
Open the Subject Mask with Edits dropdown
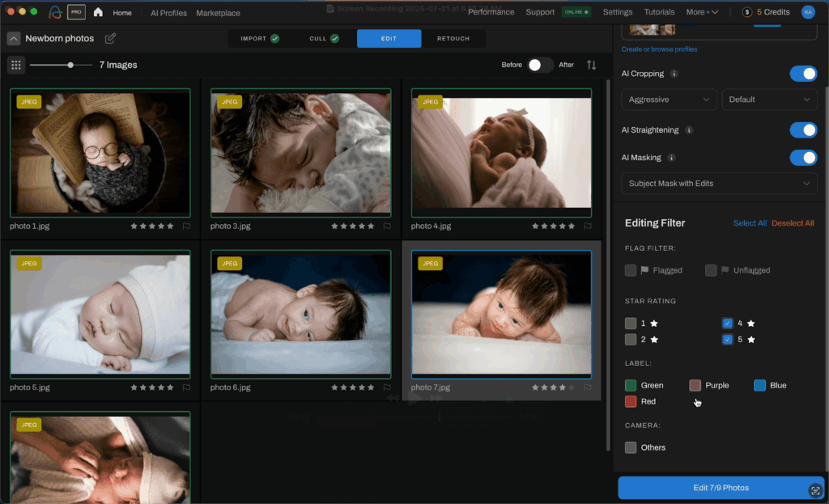pos(718,183)
